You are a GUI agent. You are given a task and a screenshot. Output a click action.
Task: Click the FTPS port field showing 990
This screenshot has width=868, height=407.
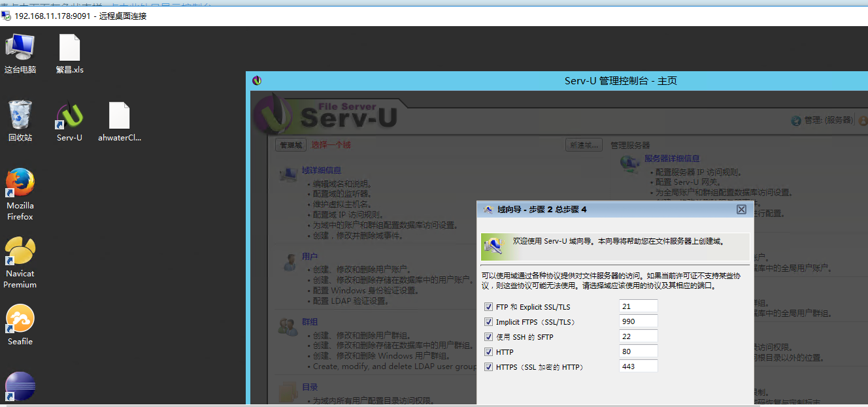639,321
